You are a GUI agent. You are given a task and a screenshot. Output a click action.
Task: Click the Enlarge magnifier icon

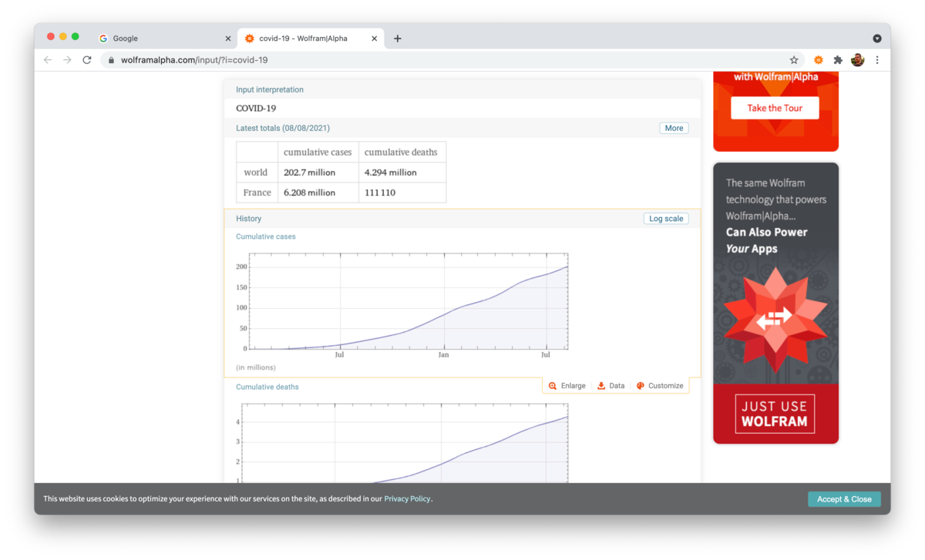[x=553, y=386]
